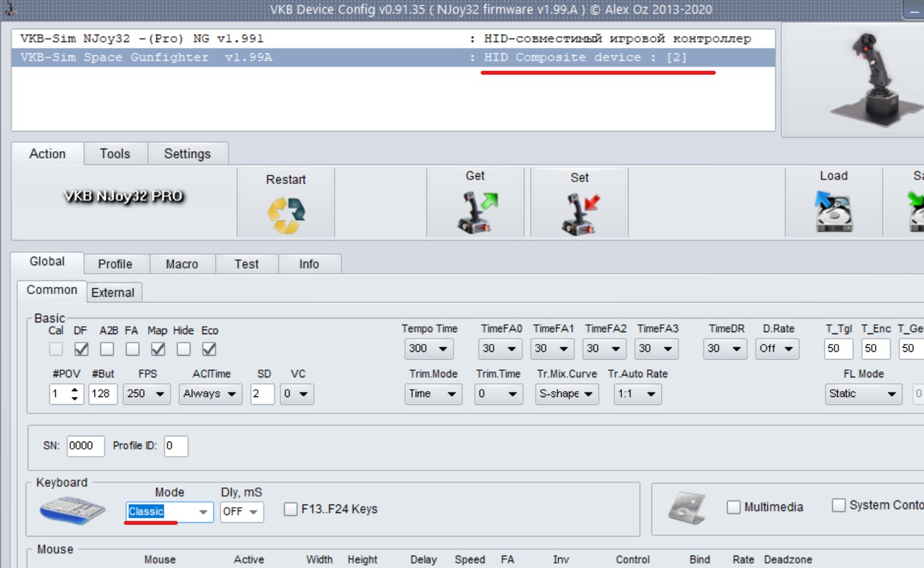Screen dimensions: 924x568
Task: Switch to the Macro tab
Action: 182,264
